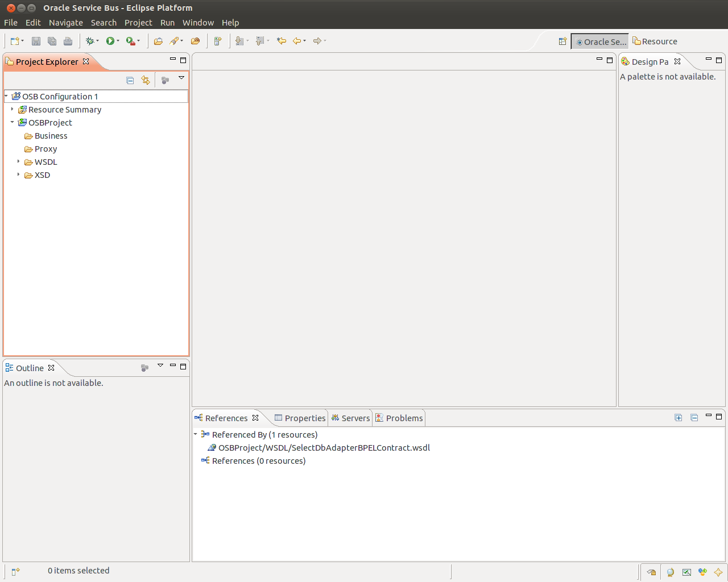The image size is (728, 582).
Task: Open the Project menu
Action: click(138, 23)
